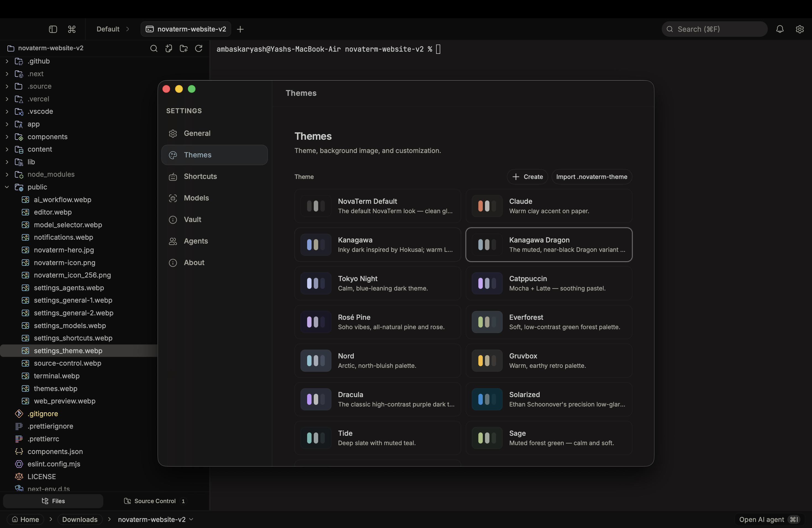This screenshot has height=528, width=812.
Task: Click the Models icon in settings
Action: pos(173,198)
